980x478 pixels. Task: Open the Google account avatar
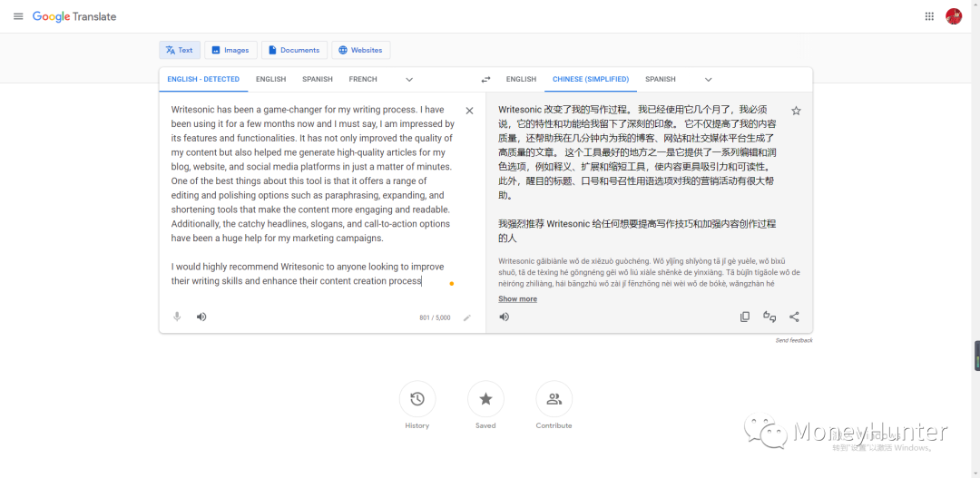click(x=954, y=16)
